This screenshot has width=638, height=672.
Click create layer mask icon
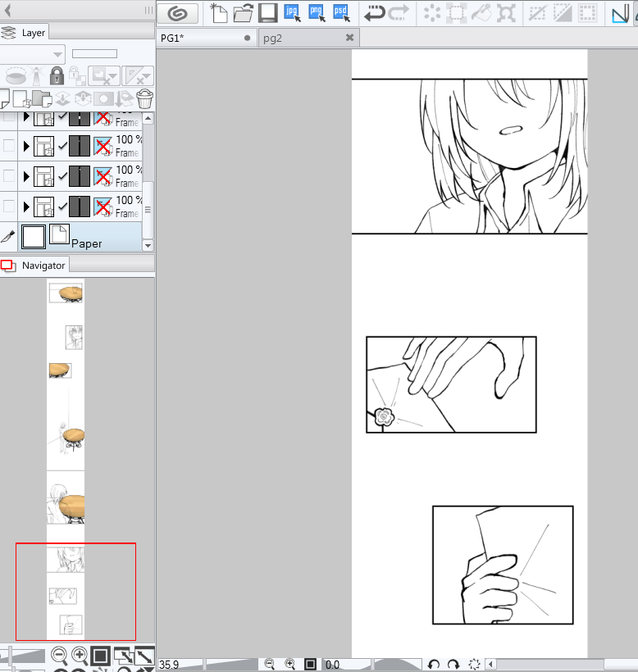pyautogui.click(x=103, y=99)
